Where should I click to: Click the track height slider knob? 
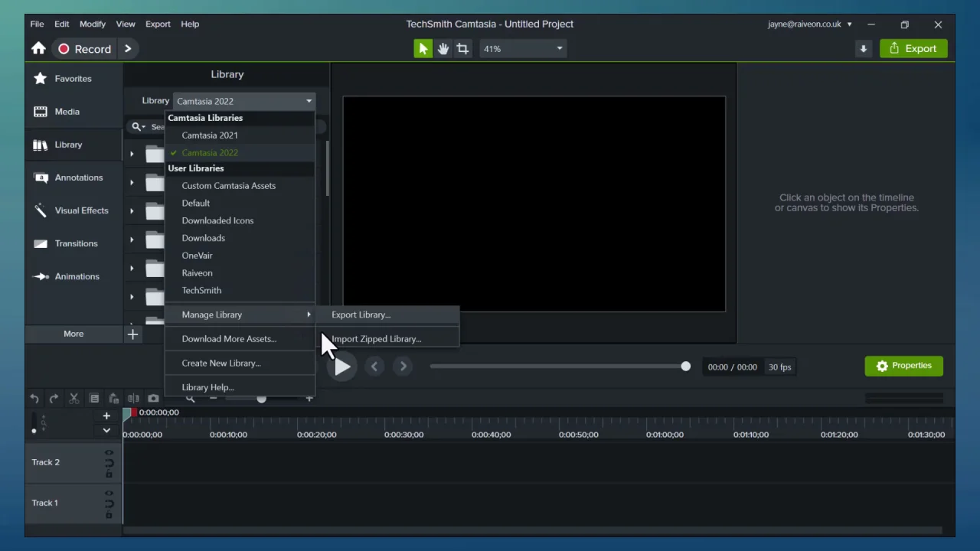34,430
